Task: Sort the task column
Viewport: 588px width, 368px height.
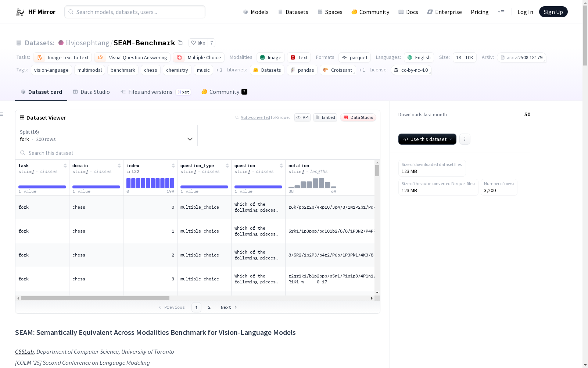Action: click(x=65, y=166)
